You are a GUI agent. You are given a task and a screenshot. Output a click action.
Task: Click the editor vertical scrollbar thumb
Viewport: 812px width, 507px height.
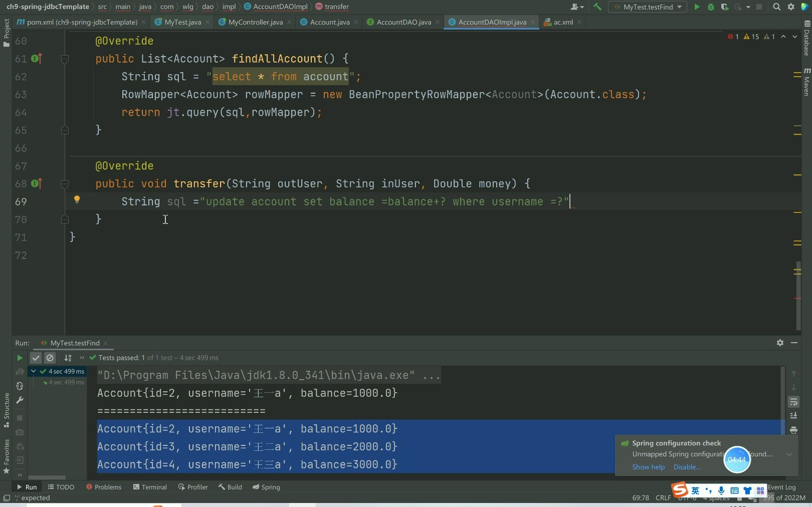[x=798, y=295]
